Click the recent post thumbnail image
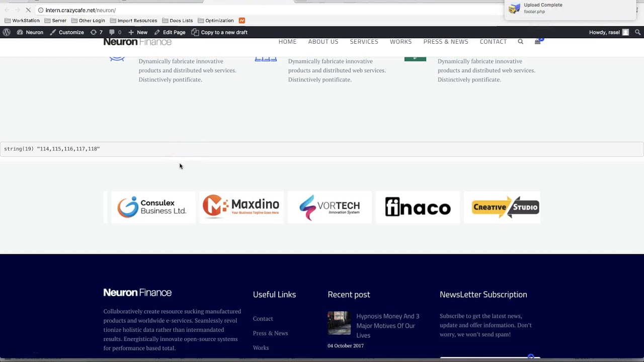The height and width of the screenshot is (362, 644). tap(339, 323)
